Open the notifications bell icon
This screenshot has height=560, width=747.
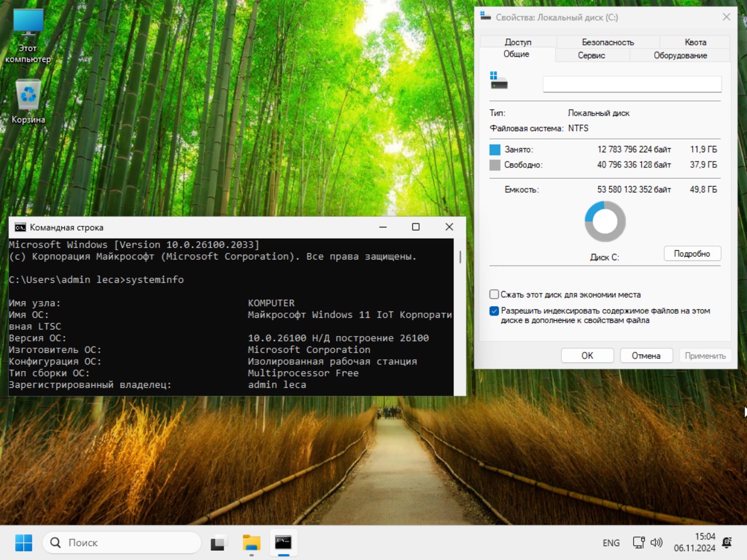727,542
